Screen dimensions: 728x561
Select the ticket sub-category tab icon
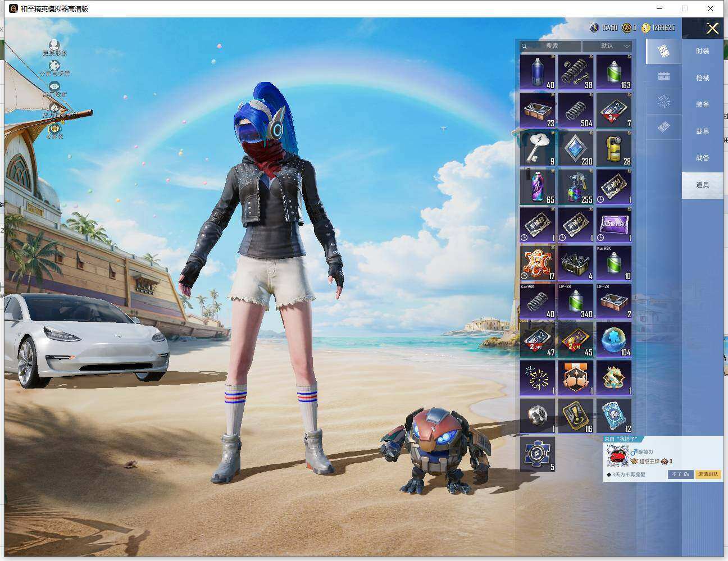[663, 127]
